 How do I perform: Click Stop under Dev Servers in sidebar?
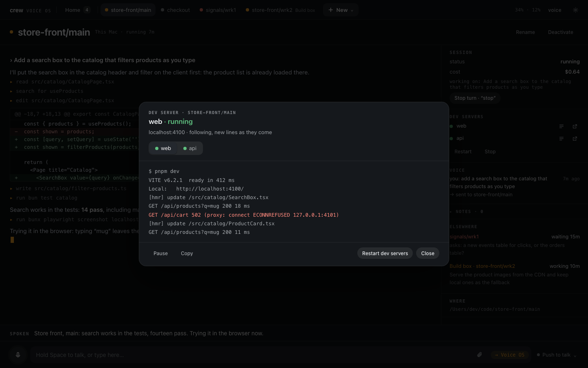[490, 152]
